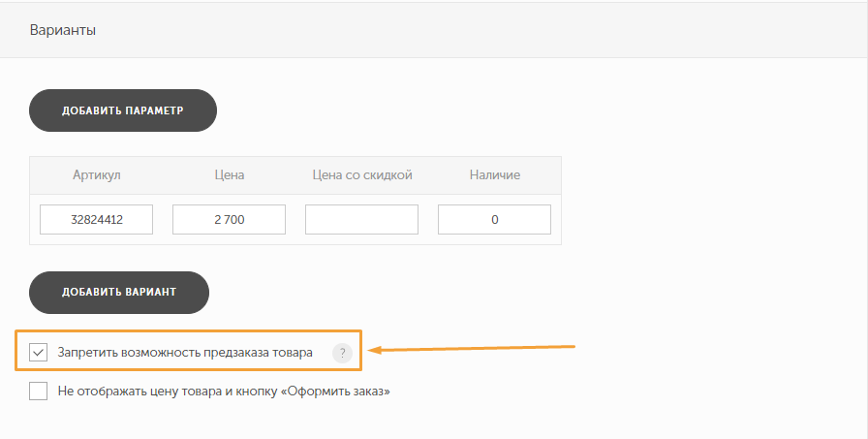The image size is (868, 439).
Task: Click the «Варианты» section title
Action: click(62, 30)
